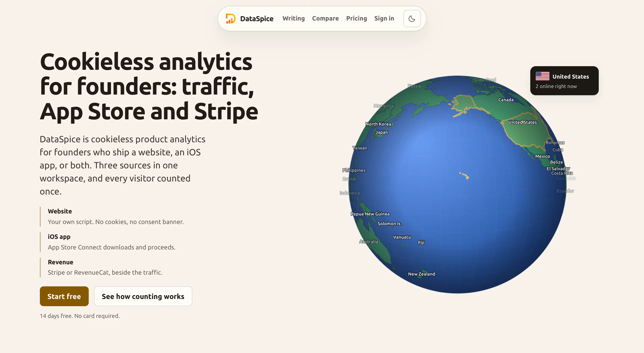Click the '2 online right now' text

coord(556,86)
